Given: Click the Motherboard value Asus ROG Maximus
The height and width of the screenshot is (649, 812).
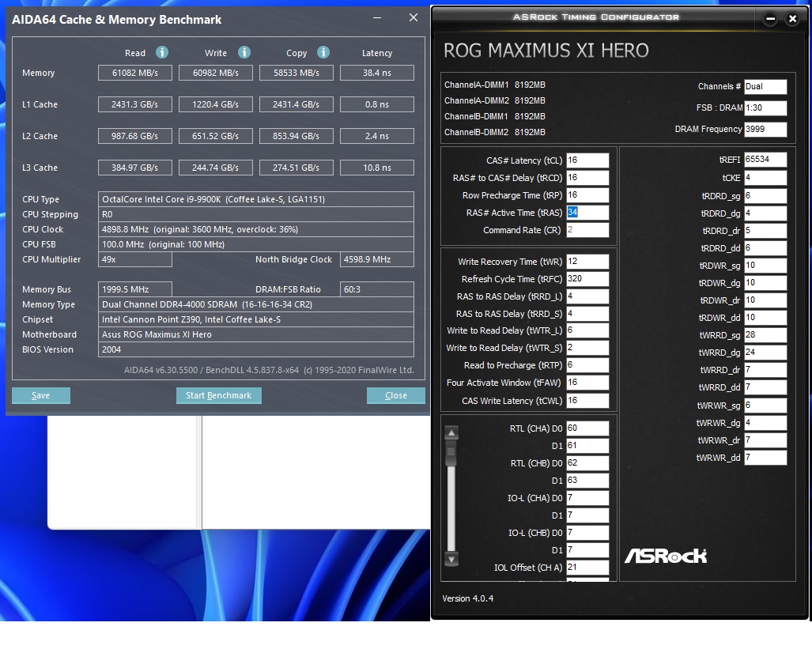Looking at the screenshot, I should pyautogui.click(x=256, y=334).
